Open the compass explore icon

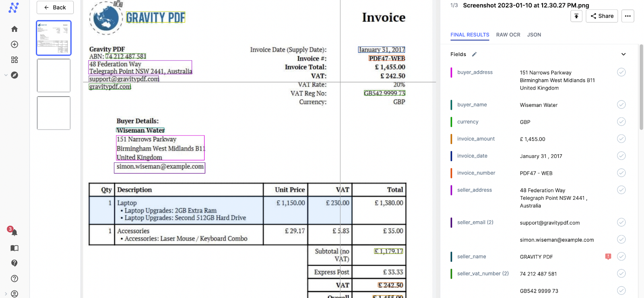tap(14, 75)
